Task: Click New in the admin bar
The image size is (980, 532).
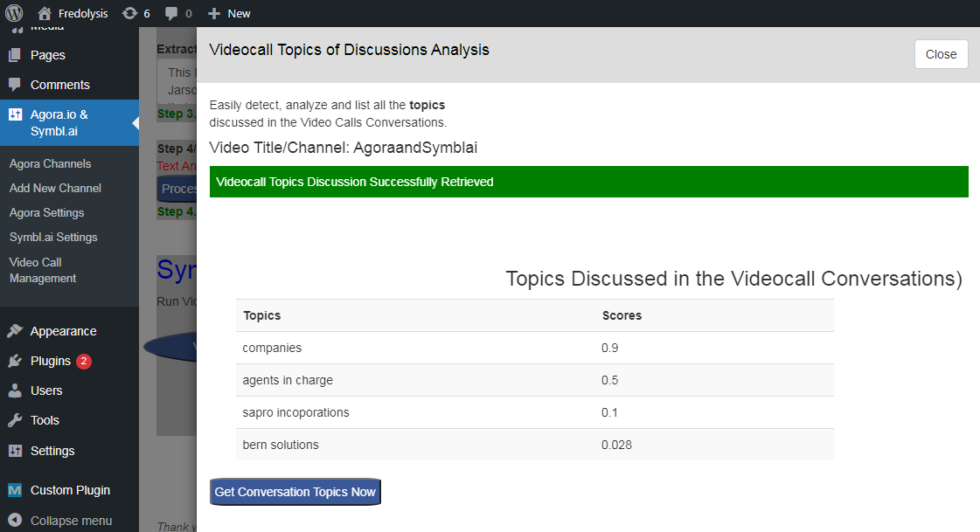Action: [x=239, y=14]
